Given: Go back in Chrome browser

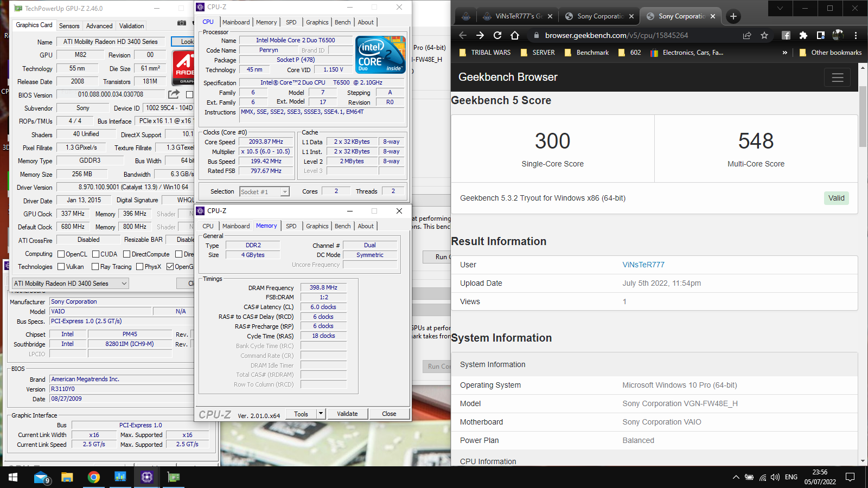Looking at the screenshot, I should point(463,35).
